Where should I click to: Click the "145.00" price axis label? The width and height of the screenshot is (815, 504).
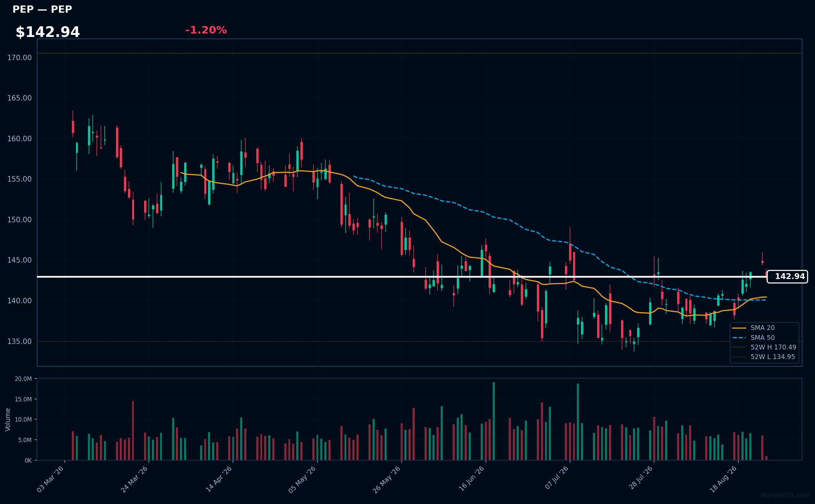click(20, 260)
